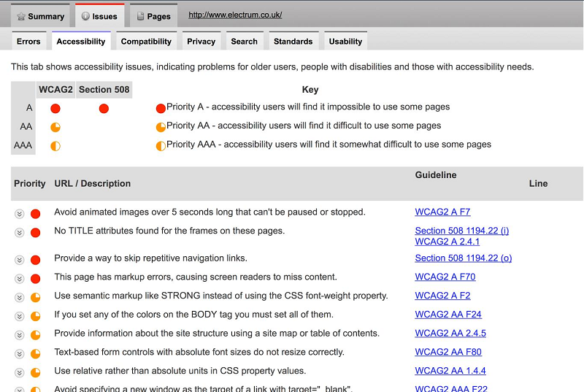The width and height of the screenshot is (584, 392).
Task: Expand the semantic markup STRONG issue
Action: [20, 297]
